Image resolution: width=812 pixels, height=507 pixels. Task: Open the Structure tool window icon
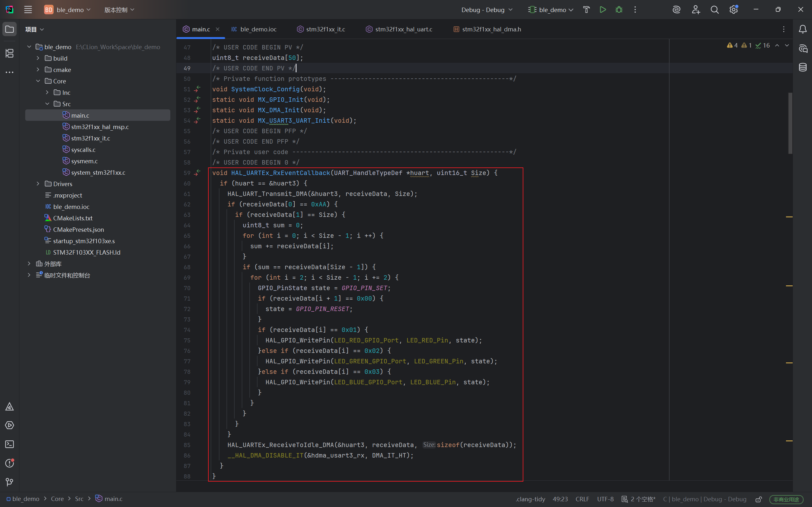coord(10,53)
